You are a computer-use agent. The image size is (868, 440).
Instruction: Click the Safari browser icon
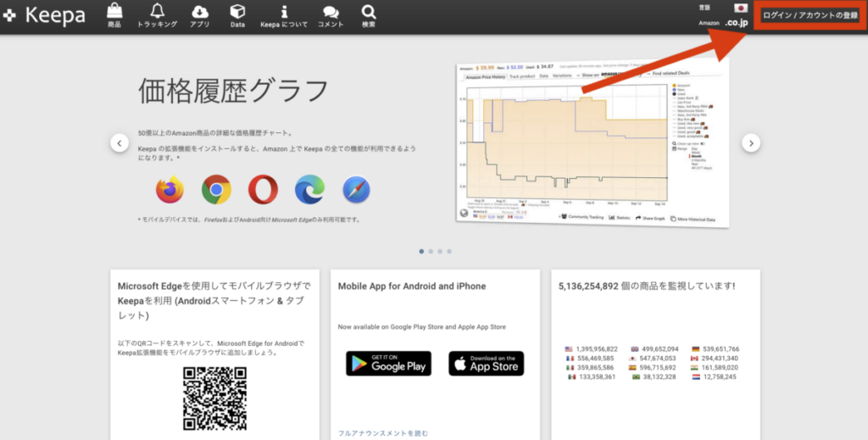tap(356, 189)
